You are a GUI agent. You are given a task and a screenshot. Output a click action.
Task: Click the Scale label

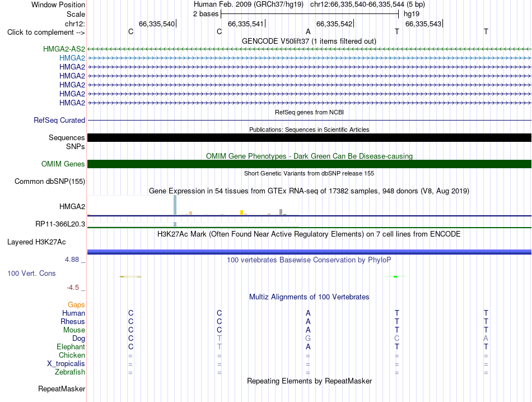coord(76,14)
